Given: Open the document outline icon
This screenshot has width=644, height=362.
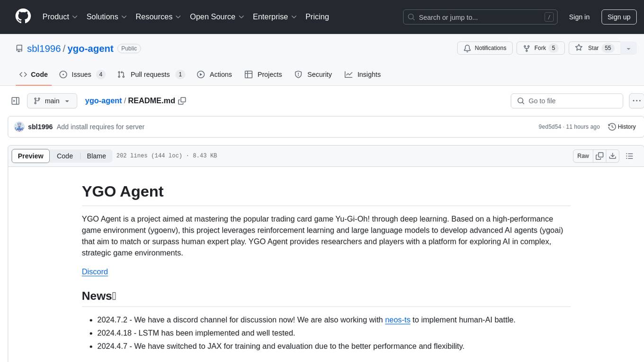Looking at the screenshot, I should 629,156.
